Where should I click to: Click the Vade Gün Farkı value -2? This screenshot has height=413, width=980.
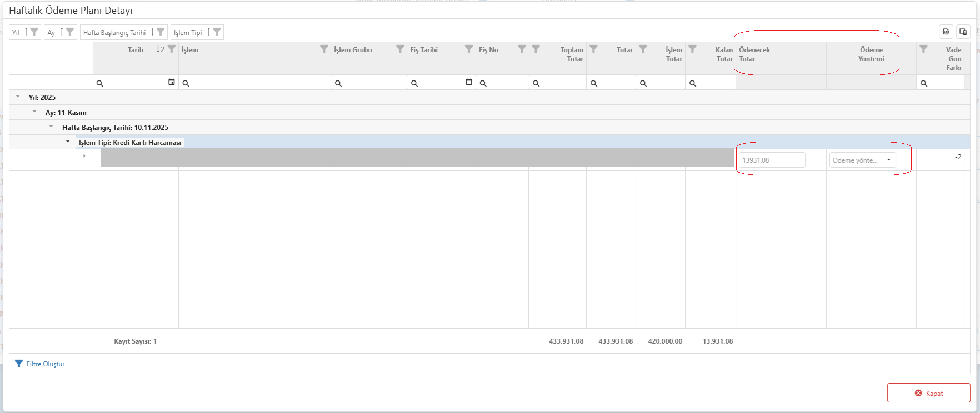coord(958,157)
